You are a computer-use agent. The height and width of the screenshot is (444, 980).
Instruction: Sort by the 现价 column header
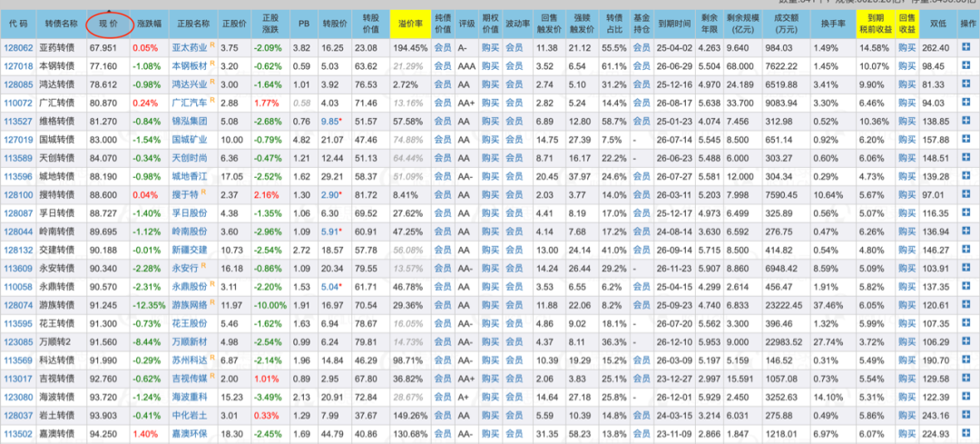click(109, 23)
